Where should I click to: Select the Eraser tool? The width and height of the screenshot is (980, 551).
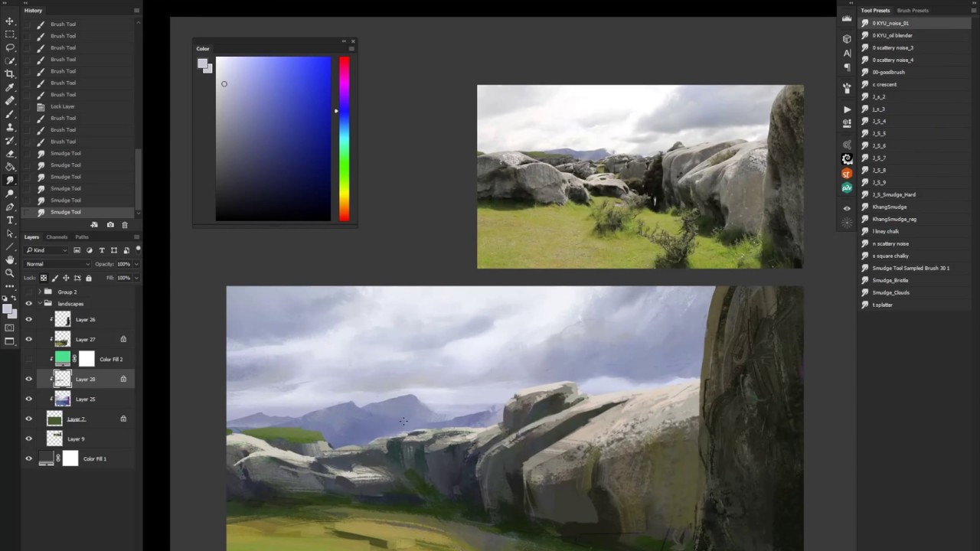click(10, 153)
